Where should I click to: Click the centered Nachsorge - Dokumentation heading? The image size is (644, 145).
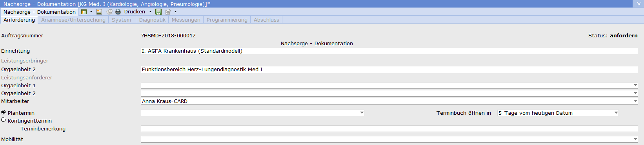click(x=317, y=43)
